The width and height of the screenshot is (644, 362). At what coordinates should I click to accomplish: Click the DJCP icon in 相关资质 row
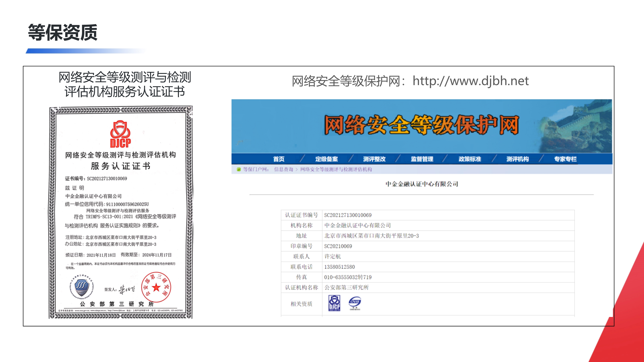coord(334,303)
